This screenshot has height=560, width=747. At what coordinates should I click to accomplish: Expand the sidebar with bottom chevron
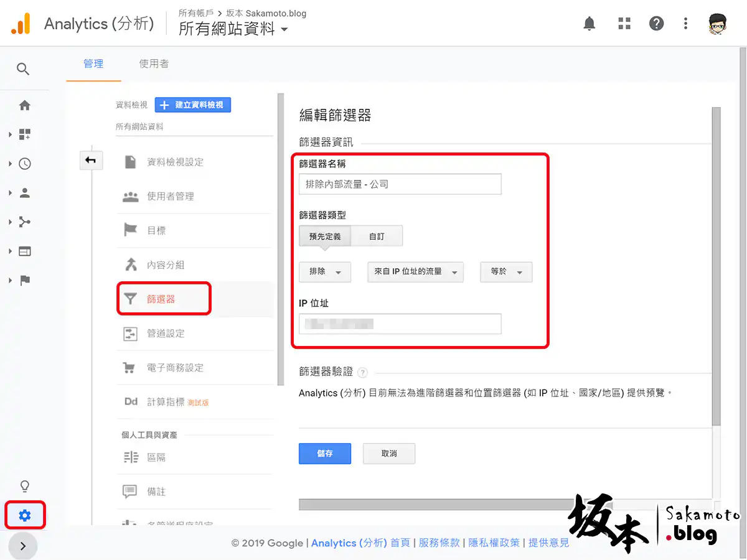tap(23, 546)
